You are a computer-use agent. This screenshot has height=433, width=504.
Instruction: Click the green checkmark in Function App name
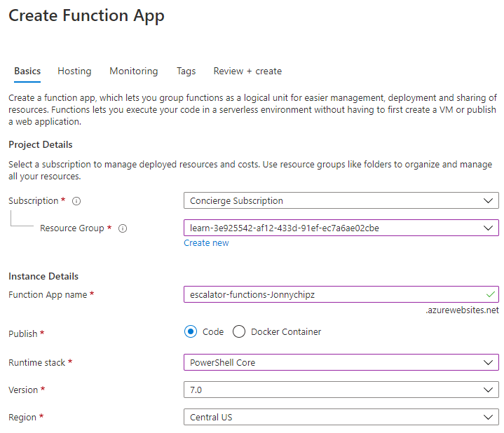pyautogui.click(x=490, y=294)
